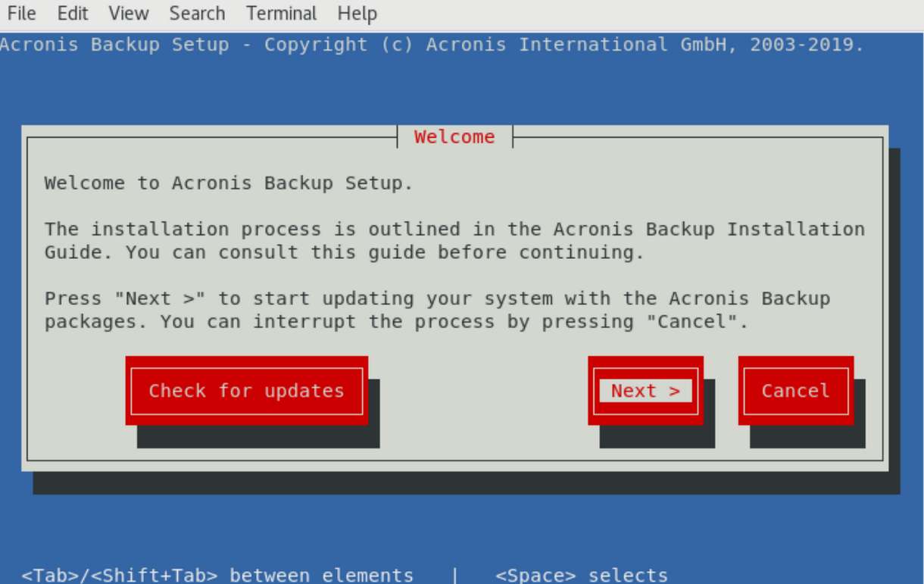This screenshot has width=924, height=584.
Task: Click the '<Tab>/<Shift+Tab> between elements' hint
Action: [x=218, y=575]
